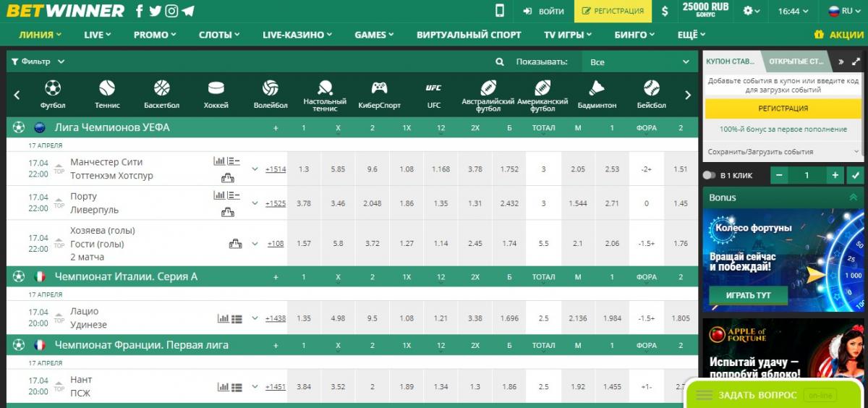Open the АКЦИИ promotions link
868x408 pixels.
tap(839, 34)
